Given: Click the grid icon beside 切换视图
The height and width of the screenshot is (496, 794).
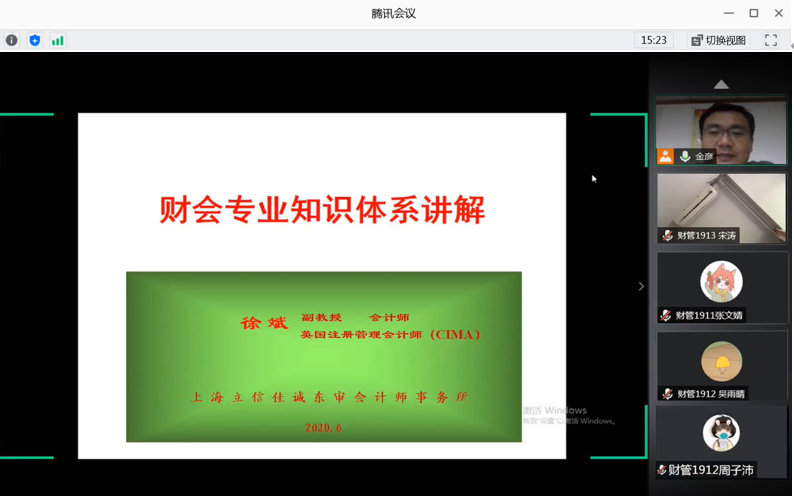Looking at the screenshot, I should [697, 41].
